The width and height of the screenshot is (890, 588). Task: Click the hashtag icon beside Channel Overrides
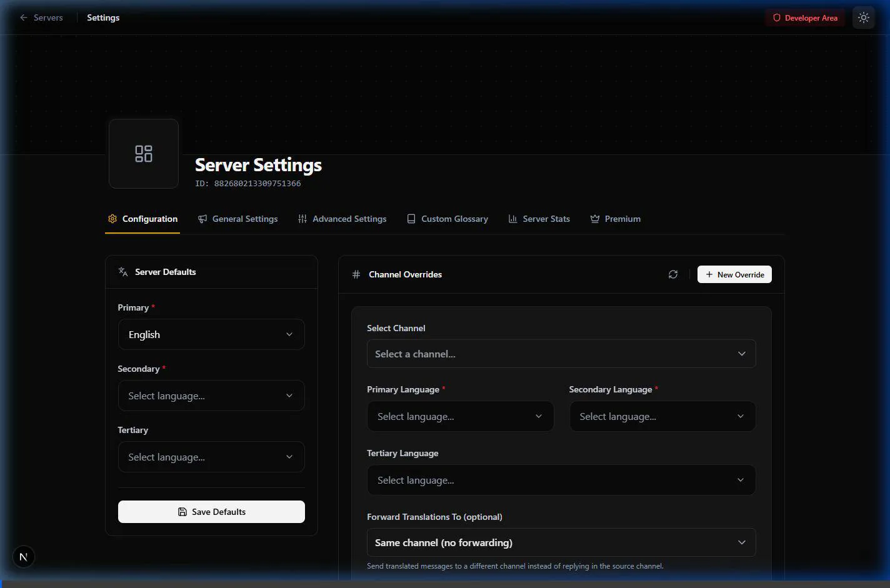click(x=356, y=274)
